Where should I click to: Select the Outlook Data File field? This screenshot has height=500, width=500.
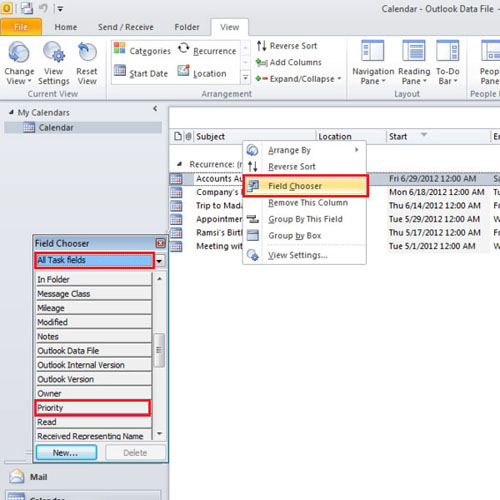[94, 351]
